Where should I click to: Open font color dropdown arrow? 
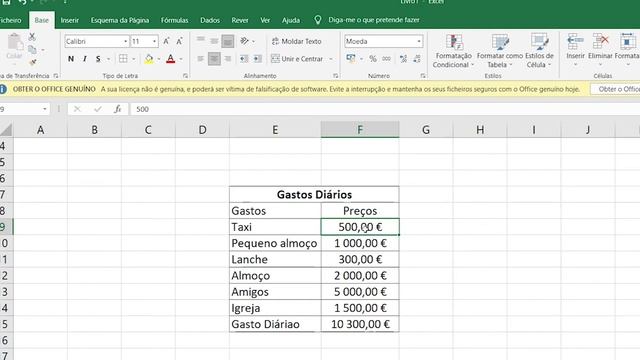click(x=181, y=59)
